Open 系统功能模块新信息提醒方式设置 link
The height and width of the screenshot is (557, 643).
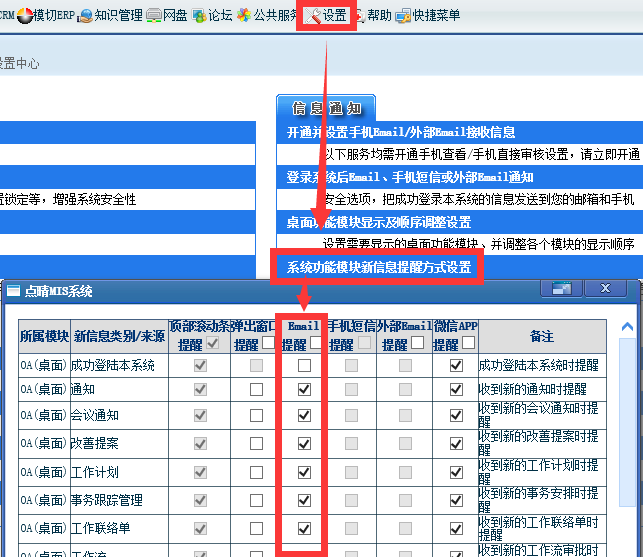(378, 268)
